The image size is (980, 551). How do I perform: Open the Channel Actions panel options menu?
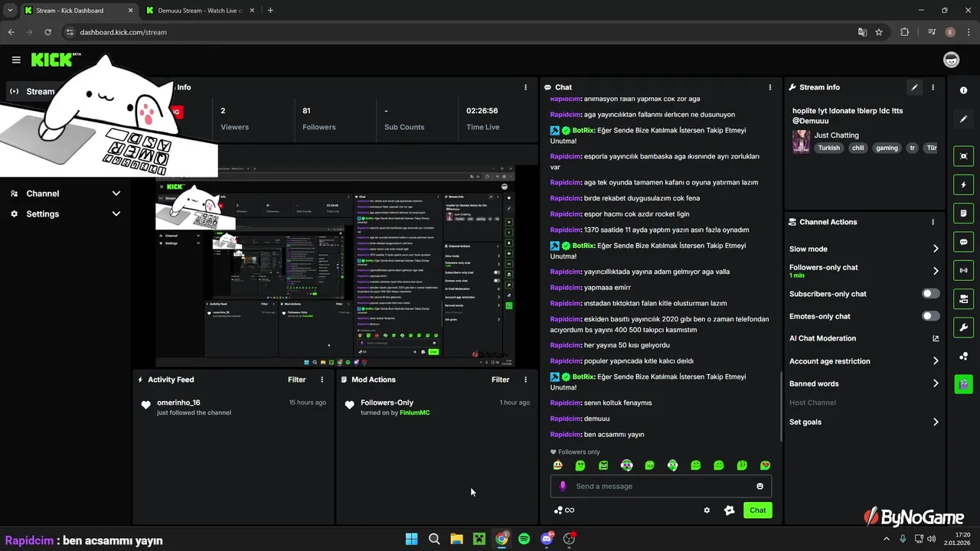(933, 222)
